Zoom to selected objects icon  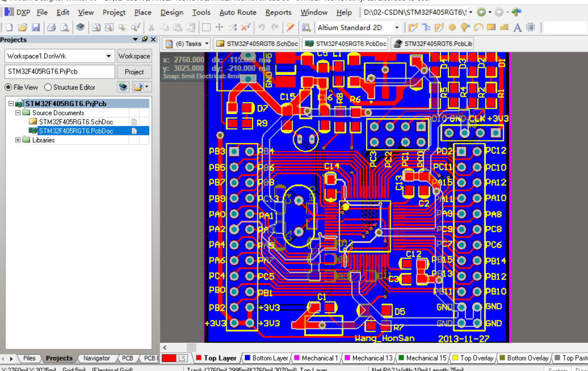[123, 27]
